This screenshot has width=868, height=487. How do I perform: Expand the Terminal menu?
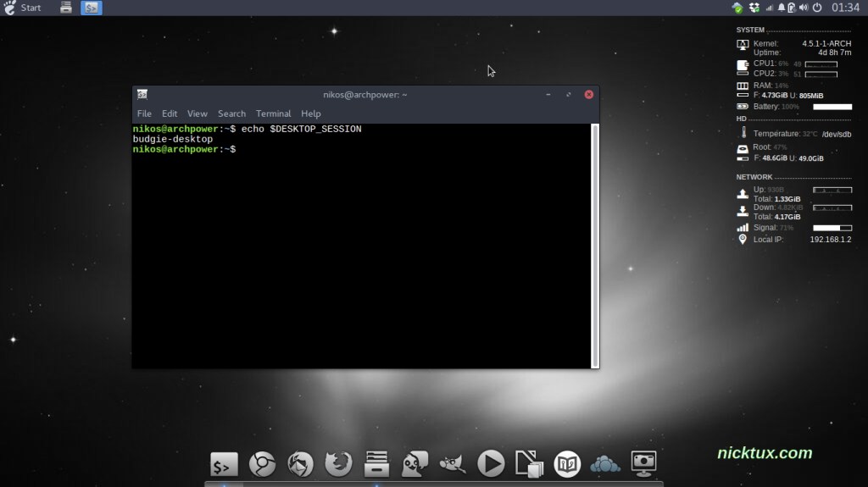coord(273,113)
